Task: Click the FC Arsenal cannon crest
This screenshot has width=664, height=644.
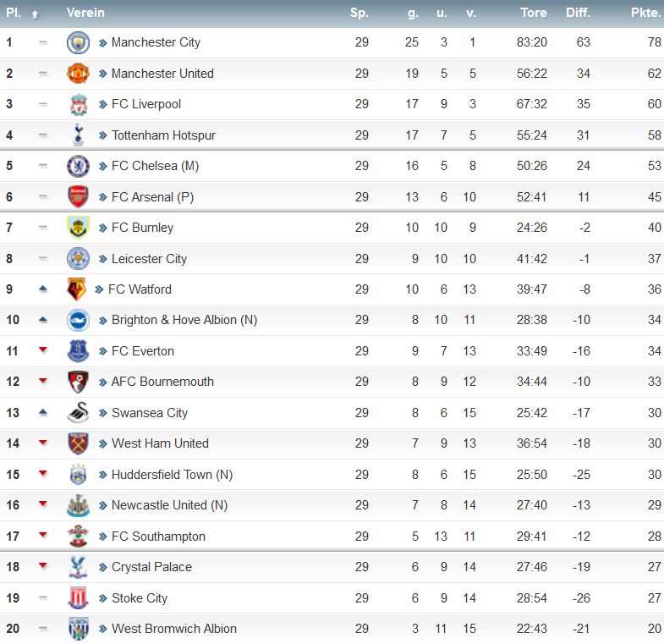Action: 78,196
